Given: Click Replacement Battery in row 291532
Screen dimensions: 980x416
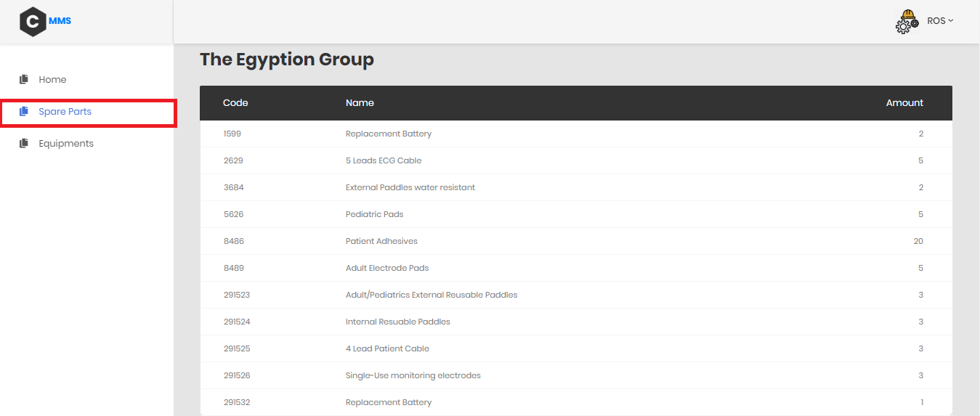Looking at the screenshot, I should [x=389, y=402].
